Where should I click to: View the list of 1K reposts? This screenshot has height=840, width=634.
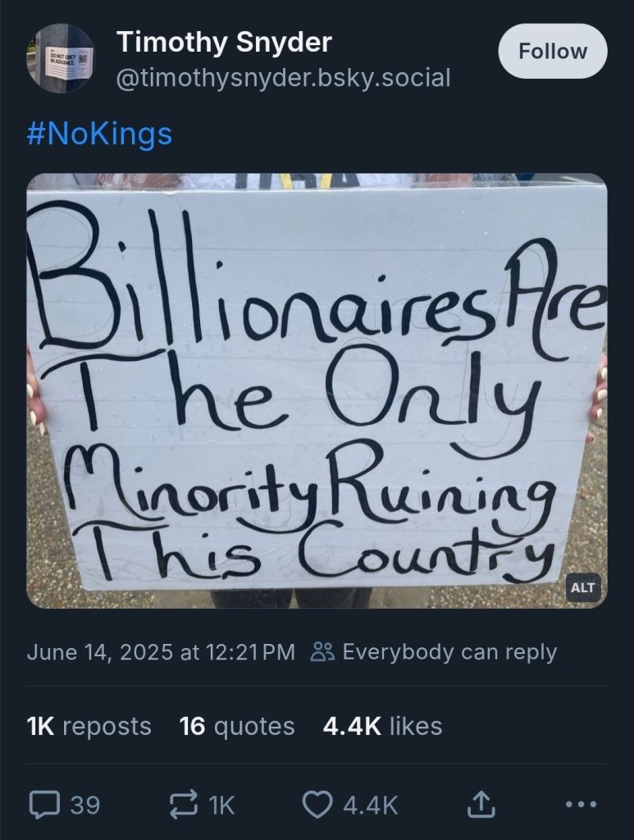pos(89,726)
